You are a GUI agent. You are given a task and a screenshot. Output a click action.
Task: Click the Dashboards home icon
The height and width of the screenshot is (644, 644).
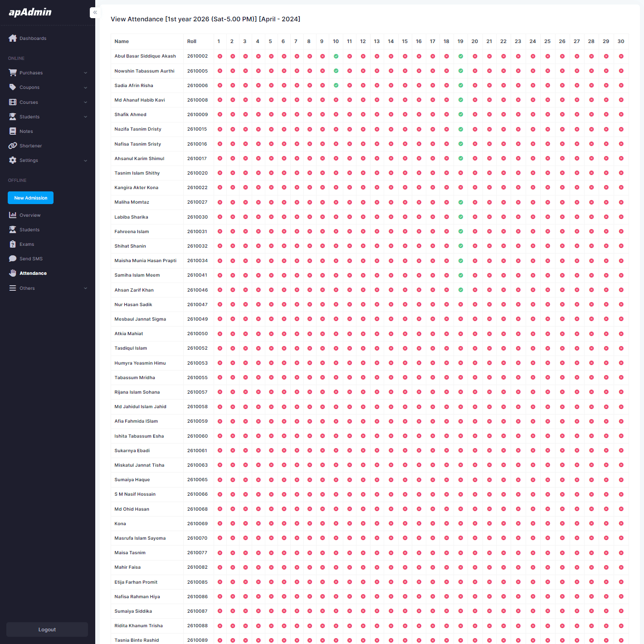[13, 38]
